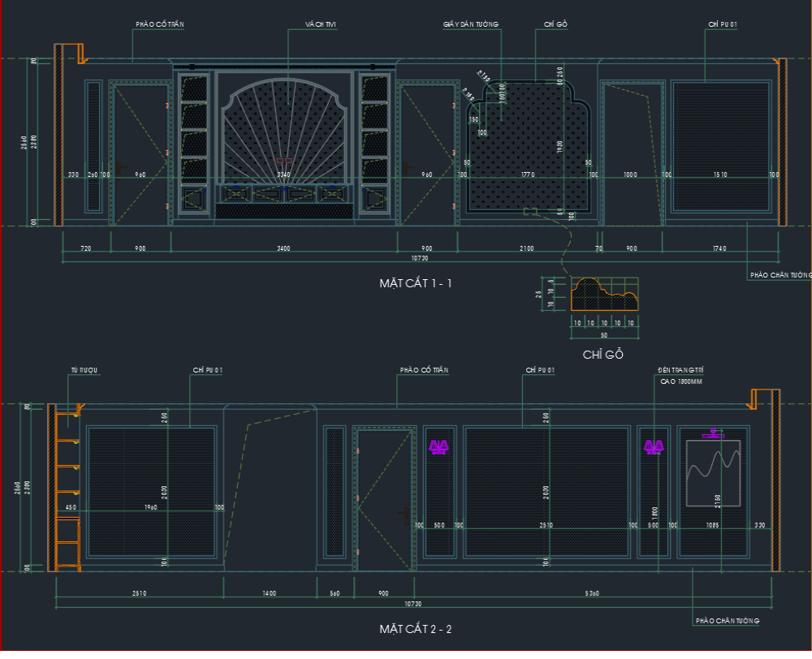The width and height of the screenshot is (812, 659).
Task: Select the orange wine cabinet shelves
Action: [x=67, y=491]
